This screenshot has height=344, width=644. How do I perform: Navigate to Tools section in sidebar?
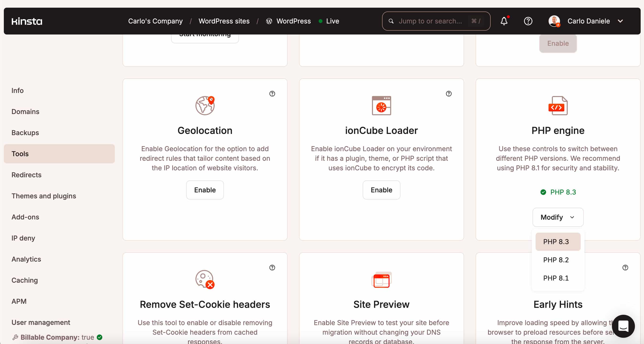coord(20,154)
